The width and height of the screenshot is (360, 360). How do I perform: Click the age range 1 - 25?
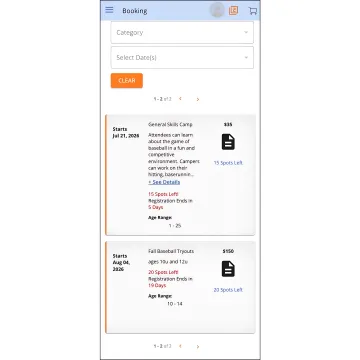click(175, 226)
